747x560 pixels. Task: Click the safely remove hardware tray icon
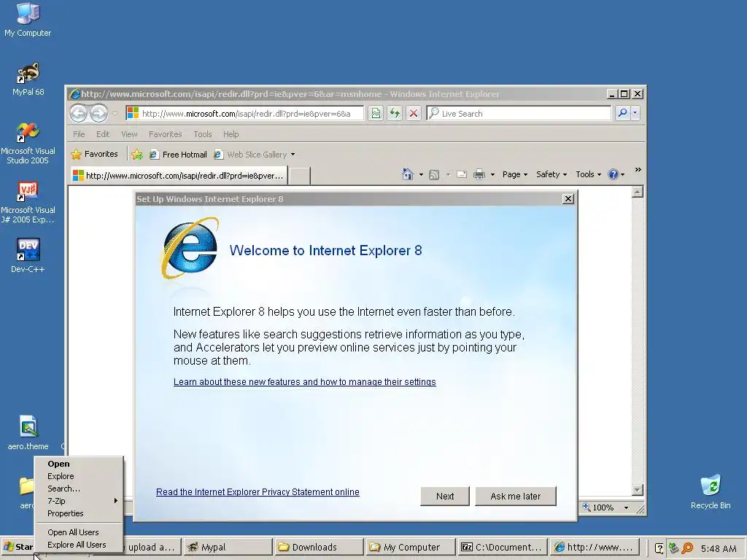click(x=673, y=548)
